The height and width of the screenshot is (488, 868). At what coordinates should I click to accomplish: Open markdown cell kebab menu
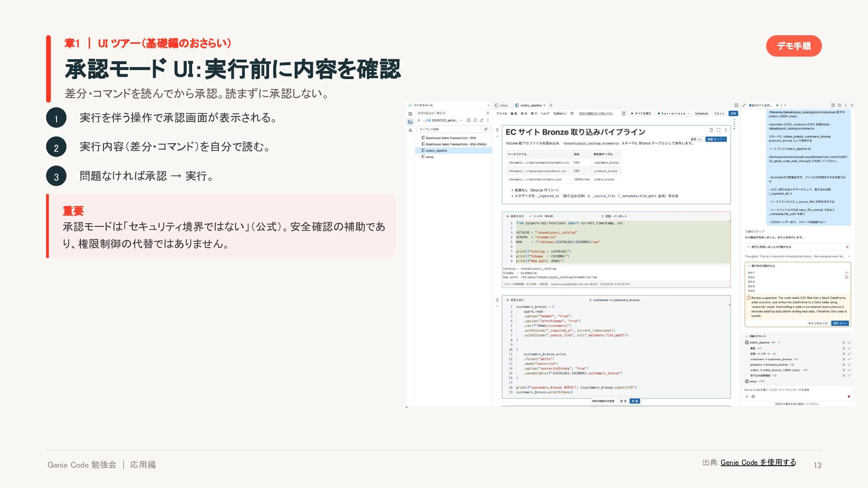(x=726, y=130)
